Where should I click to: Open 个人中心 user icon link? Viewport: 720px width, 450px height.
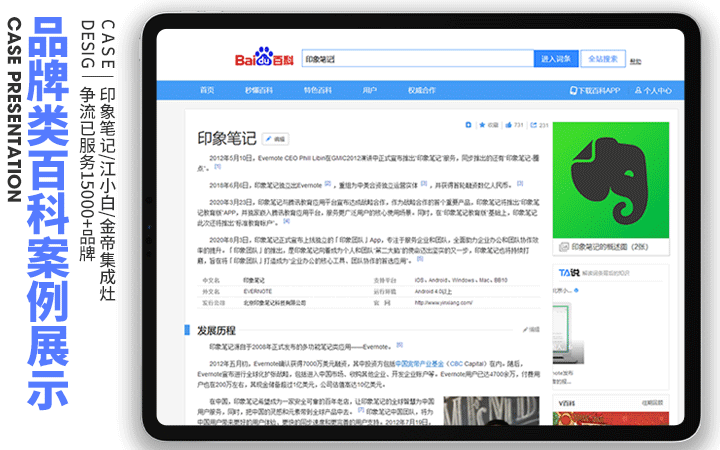click(653, 90)
